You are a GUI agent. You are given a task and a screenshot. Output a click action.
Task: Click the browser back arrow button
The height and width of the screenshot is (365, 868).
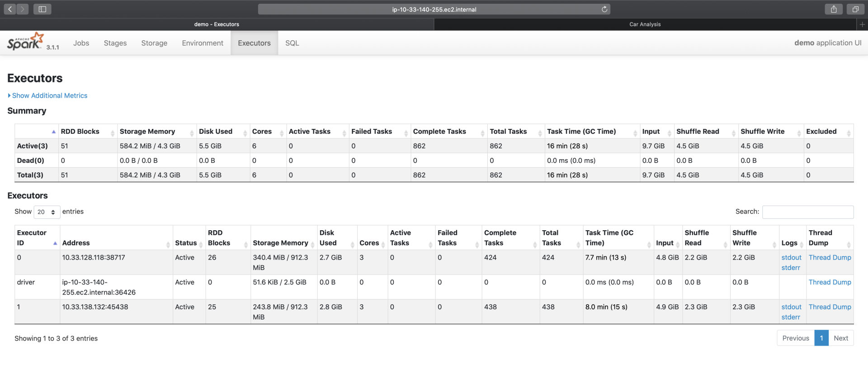[x=10, y=9]
